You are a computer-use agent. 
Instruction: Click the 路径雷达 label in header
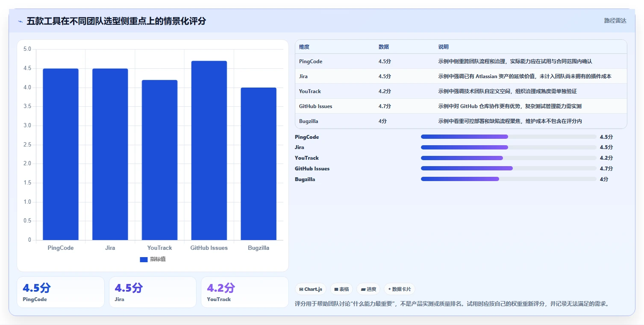tap(615, 20)
